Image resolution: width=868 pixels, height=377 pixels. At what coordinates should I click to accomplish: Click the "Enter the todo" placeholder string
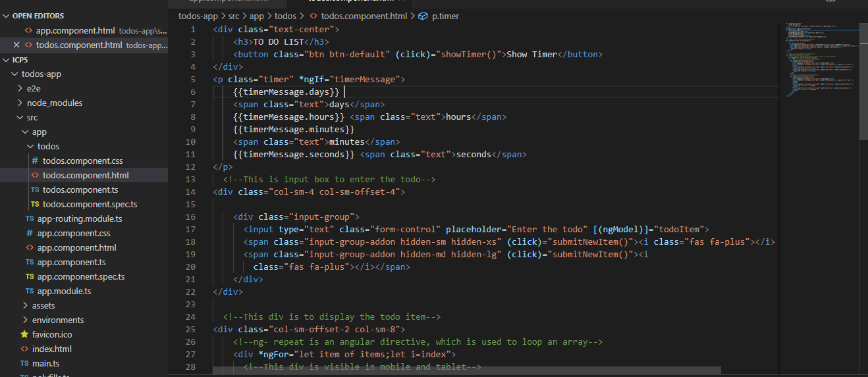(547, 230)
